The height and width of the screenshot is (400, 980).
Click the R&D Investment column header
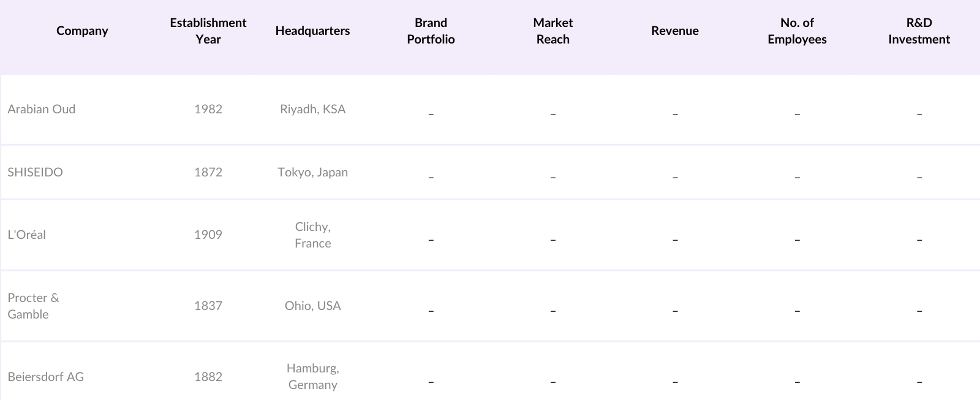(919, 31)
